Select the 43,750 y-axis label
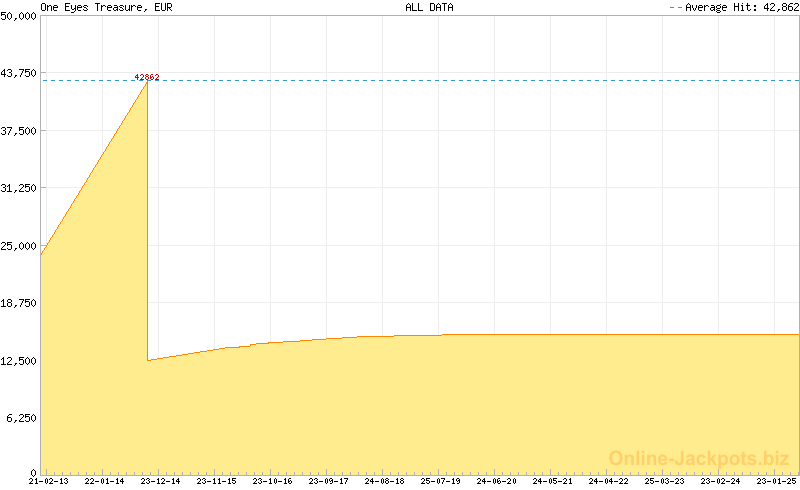Viewport: 800px width, 490px height. point(19,73)
